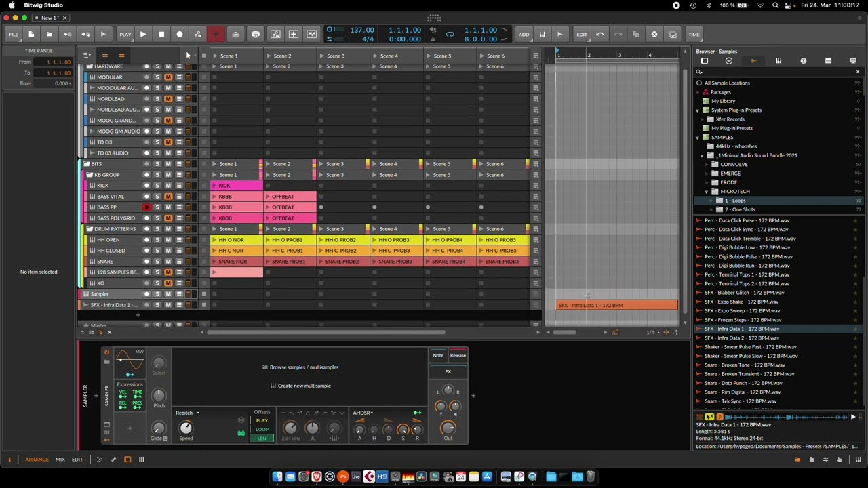This screenshot has height=488, width=868.
Task: Select All Sample Locations
Action: (727, 83)
